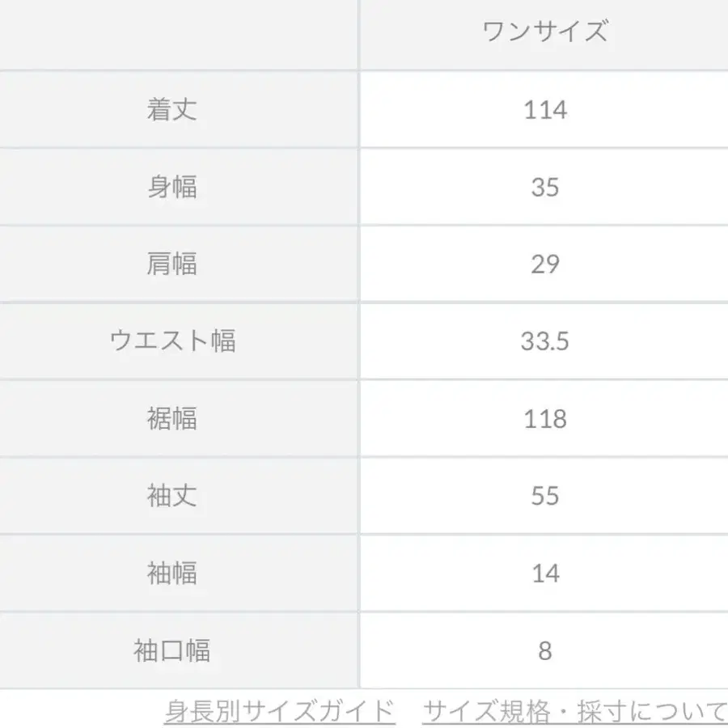Open the サイズ規格・採寸について link
Image resolution: width=728 pixels, height=728 pixels.
pyautogui.click(x=574, y=711)
